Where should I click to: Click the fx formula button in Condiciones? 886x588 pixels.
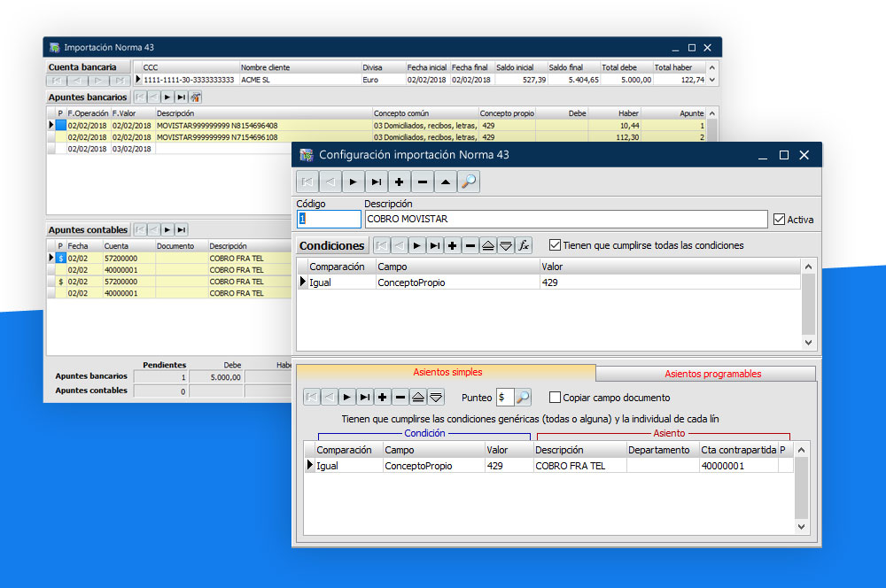pyautogui.click(x=524, y=245)
